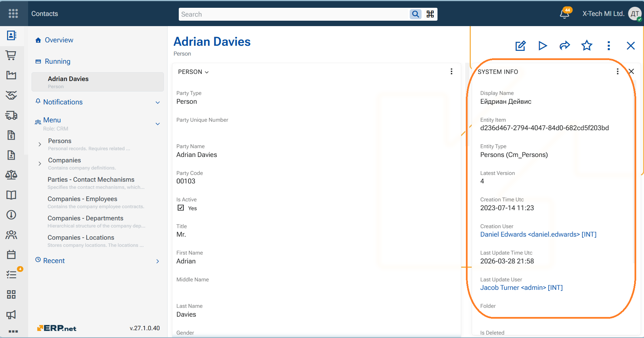644x338 pixels.
Task: Close the Adrian Davies form with X
Action: pyautogui.click(x=631, y=46)
